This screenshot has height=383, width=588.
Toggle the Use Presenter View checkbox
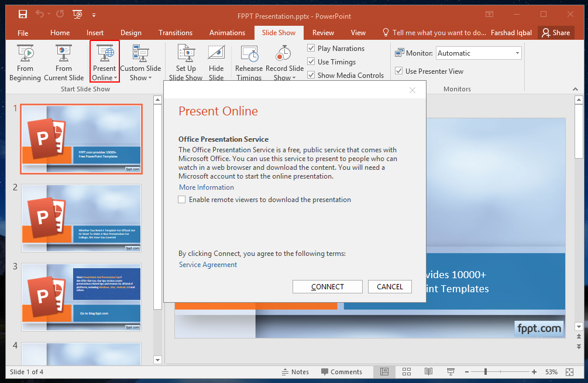pyautogui.click(x=398, y=71)
